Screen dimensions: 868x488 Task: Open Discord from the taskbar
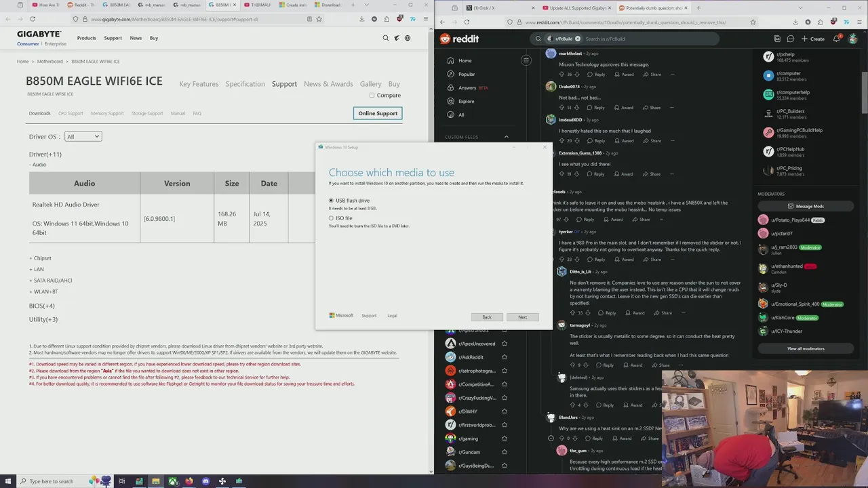coord(205,481)
